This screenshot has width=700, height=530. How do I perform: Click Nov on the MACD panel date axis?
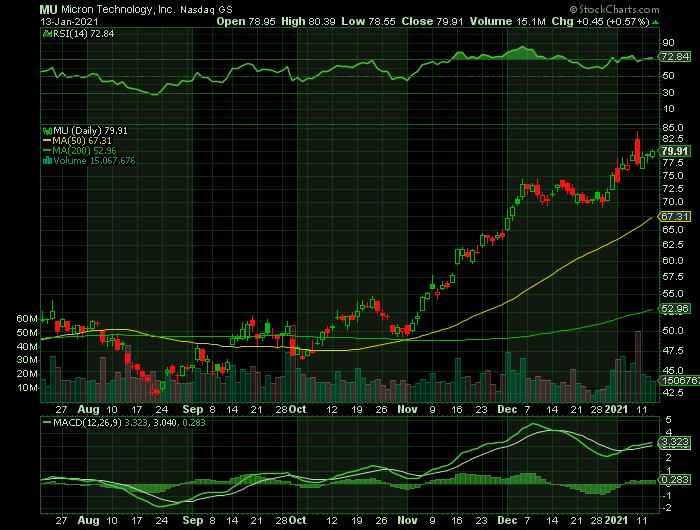[x=407, y=521]
